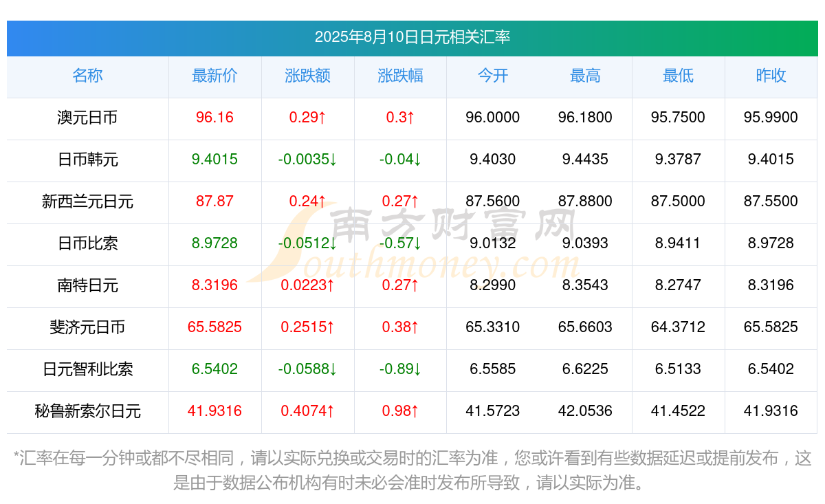Screen dimensions: 825x504
Task: Select the 名称 column header
Action: [87, 76]
